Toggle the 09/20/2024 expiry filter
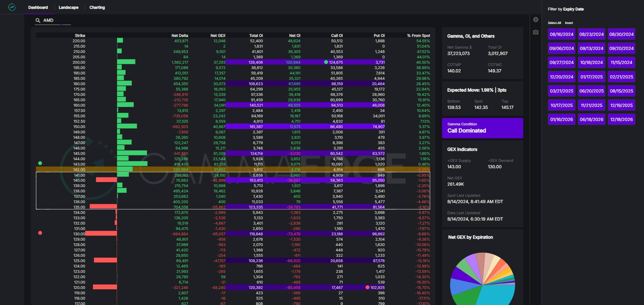Image resolution: width=644 pixels, height=305 pixels. coord(621,48)
